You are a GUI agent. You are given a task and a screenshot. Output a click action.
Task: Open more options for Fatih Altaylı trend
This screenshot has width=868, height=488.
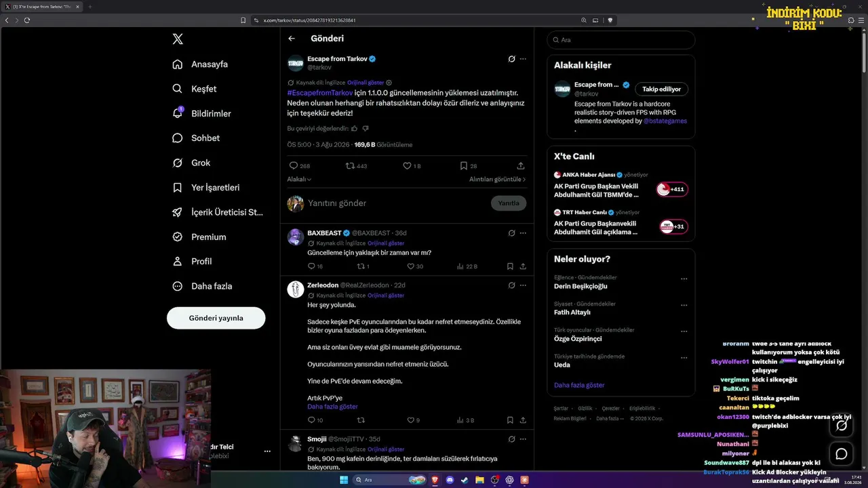coord(684,305)
